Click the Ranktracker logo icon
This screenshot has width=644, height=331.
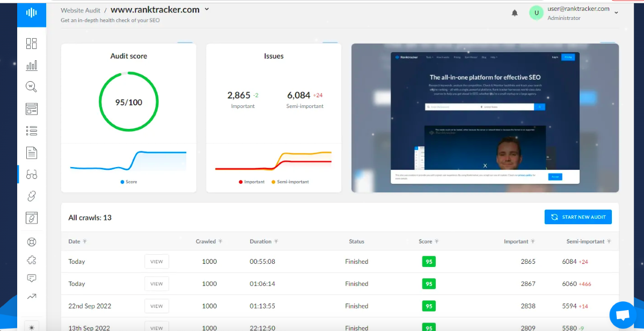coord(32,13)
